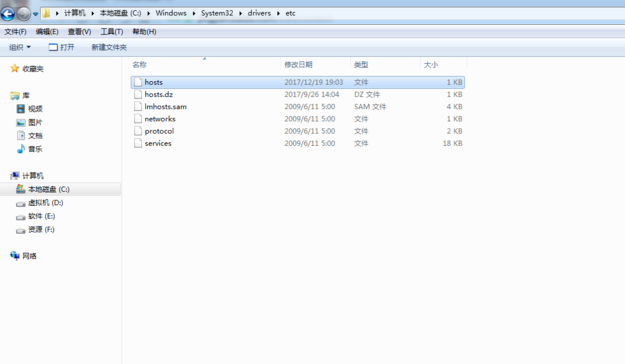The width and height of the screenshot is (625, 364).
Task: Sort by 修改日期 column header
Action: [298, 65]
